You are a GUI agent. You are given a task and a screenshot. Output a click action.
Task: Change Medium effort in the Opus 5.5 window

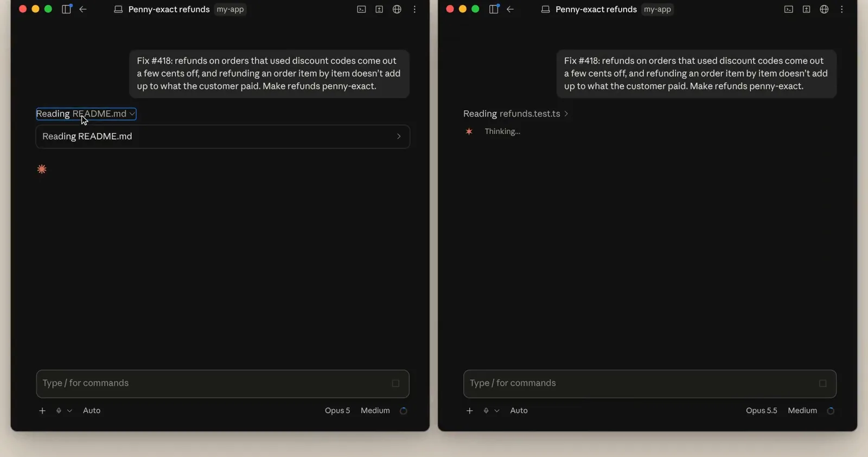pos(802,411)
